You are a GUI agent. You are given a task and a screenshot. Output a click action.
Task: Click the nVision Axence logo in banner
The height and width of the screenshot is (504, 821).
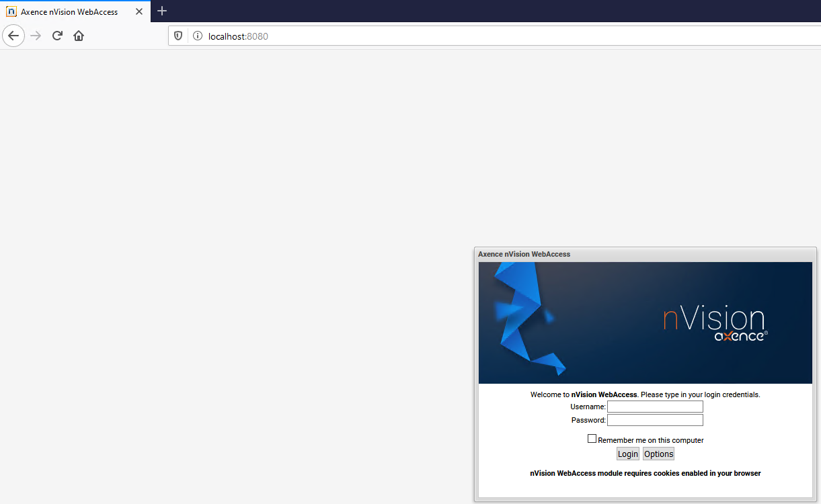tap(714, 324)
